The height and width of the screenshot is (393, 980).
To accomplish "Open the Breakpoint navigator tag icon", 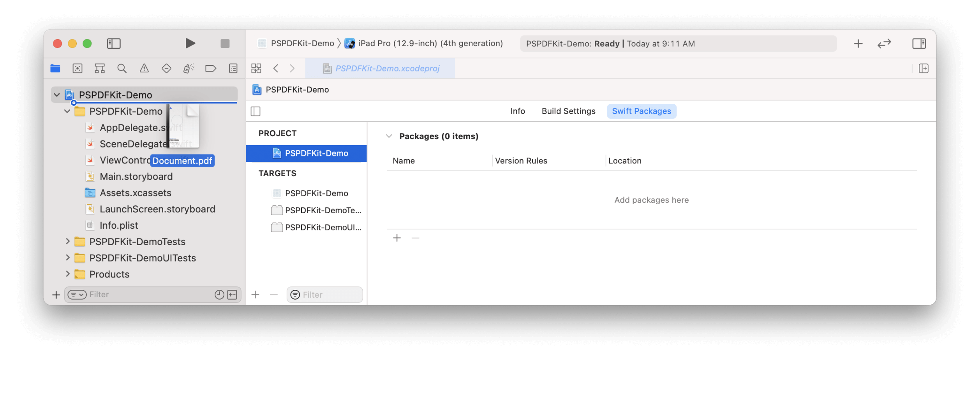I will 211,68.
